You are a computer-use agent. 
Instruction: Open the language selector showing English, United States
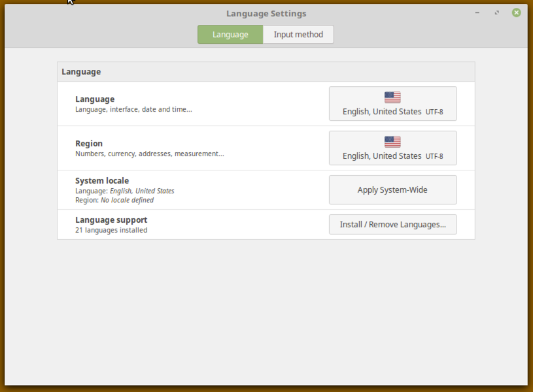392,103
